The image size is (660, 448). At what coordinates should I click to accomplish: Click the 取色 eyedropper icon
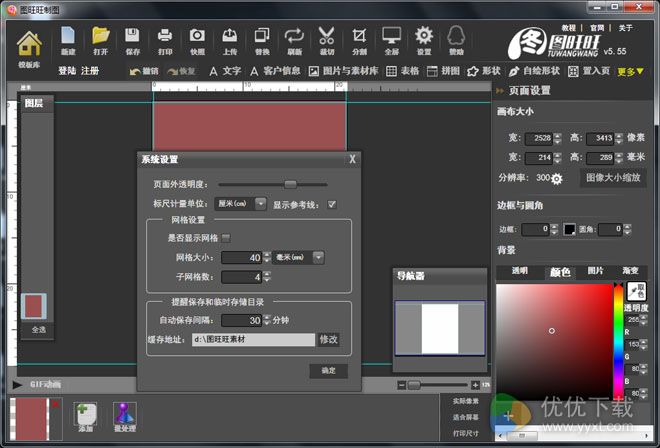[x=636, y=291]
